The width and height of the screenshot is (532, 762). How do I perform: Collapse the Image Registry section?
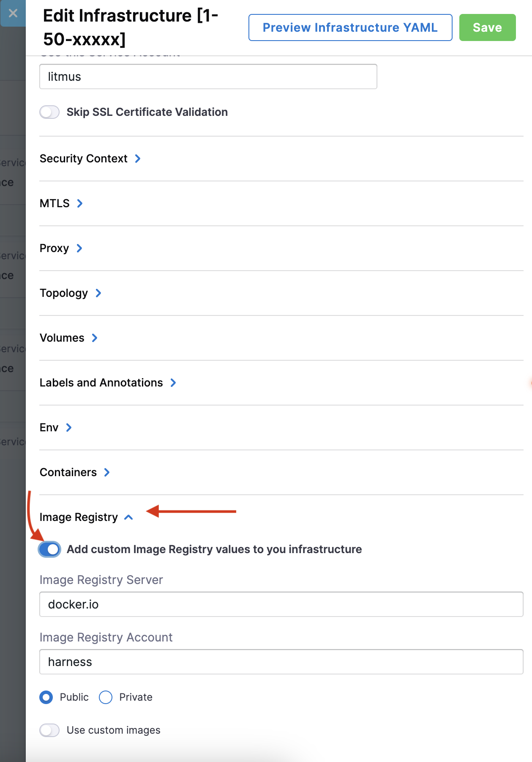pos(129,517)
